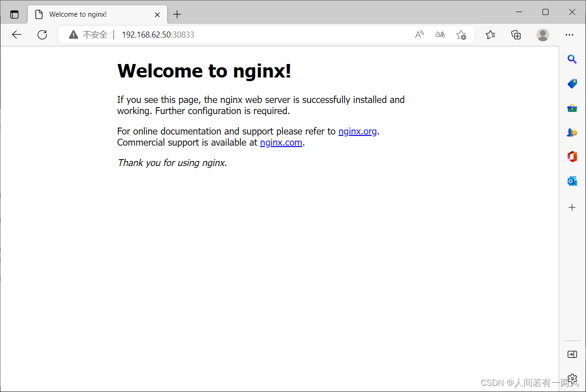586x392 pixels.
Task: Open sidebar Tools briefcase icon
Action: (x=572, y=108)
